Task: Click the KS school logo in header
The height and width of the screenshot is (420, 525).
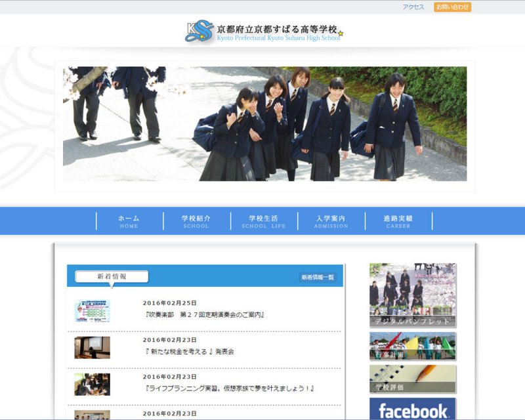Action: [199, 31]
